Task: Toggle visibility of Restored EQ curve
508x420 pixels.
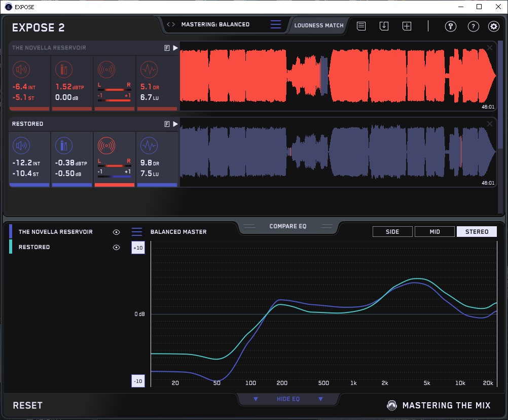Action: (x=116, y=247)
